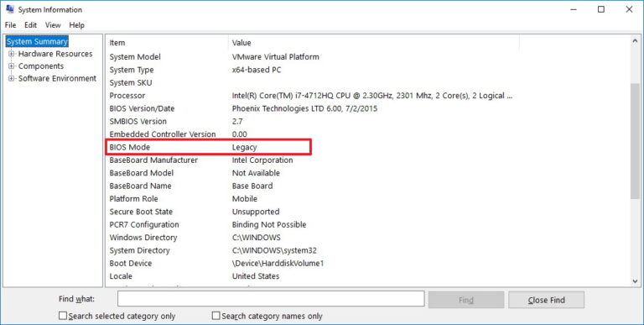Click the value 'x64-based PC'
This screenshot has height=325, width=644.
257,70
